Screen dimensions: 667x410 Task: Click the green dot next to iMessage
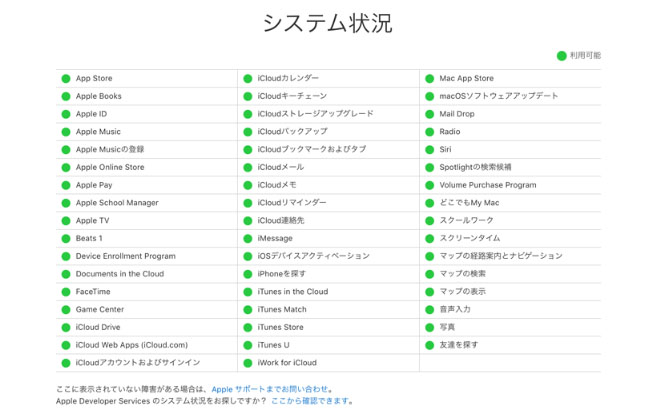[x=248, y=238]
